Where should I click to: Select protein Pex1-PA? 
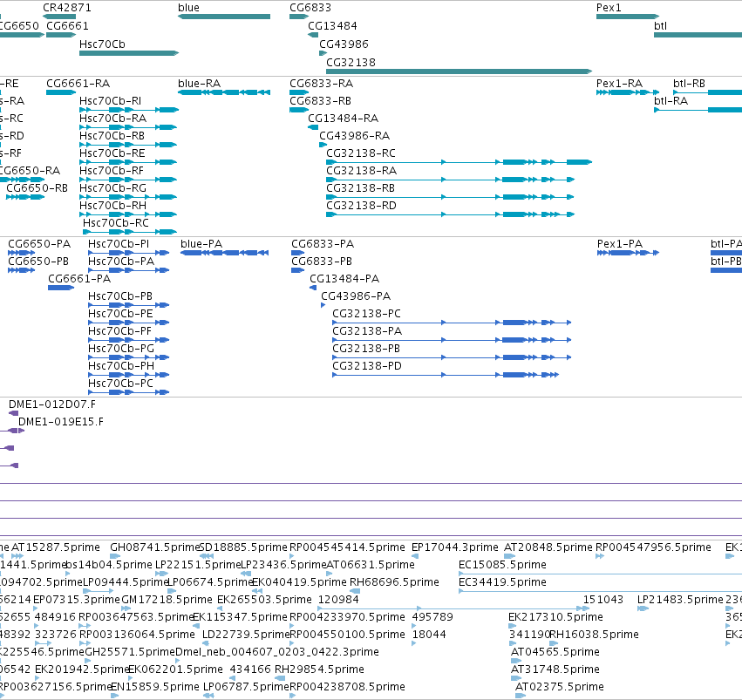(628, 253)
